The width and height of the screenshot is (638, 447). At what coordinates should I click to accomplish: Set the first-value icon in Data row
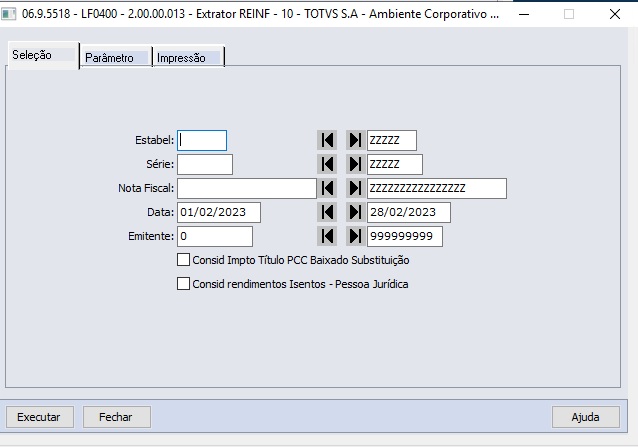[x=327, y=212]
